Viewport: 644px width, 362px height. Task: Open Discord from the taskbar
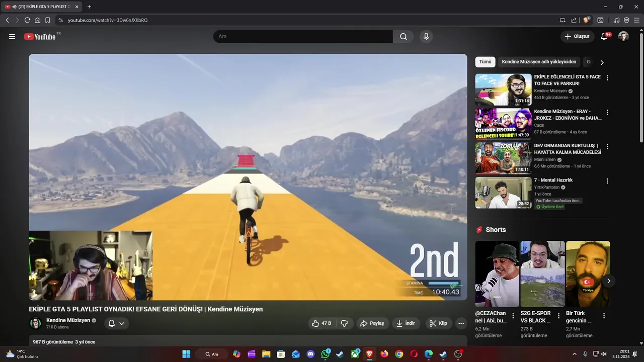click(x=310, y=354)
